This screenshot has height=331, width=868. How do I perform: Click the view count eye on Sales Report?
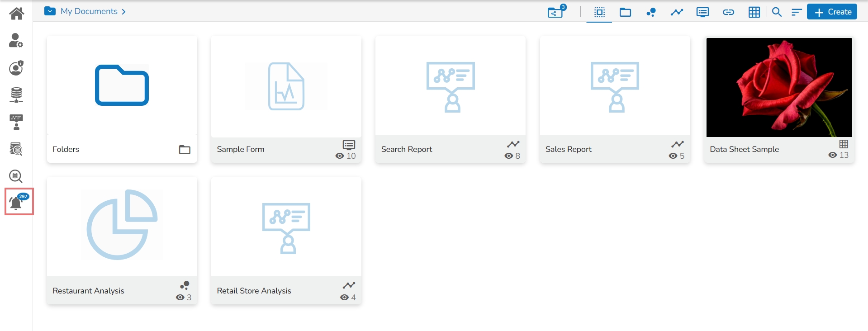(x=673, y=156)
